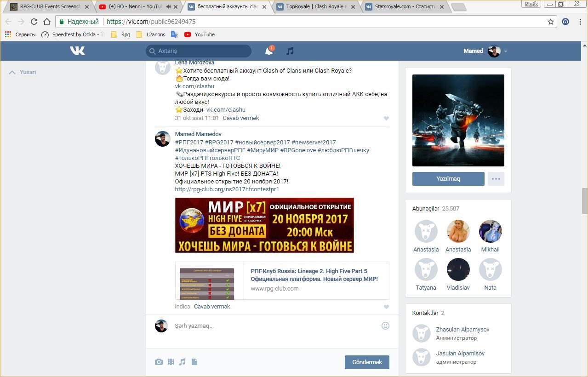The width and height of the screenshot is (588, 377).
Task: Reply with Cavab vermək under Mamed's comment
Action: pyautogui.click(x=212, y=307)
